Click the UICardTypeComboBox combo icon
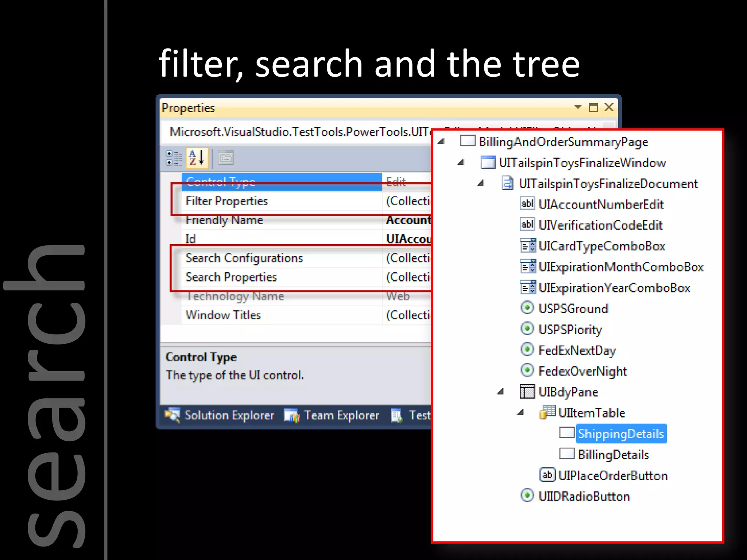 tap(527, 246)
